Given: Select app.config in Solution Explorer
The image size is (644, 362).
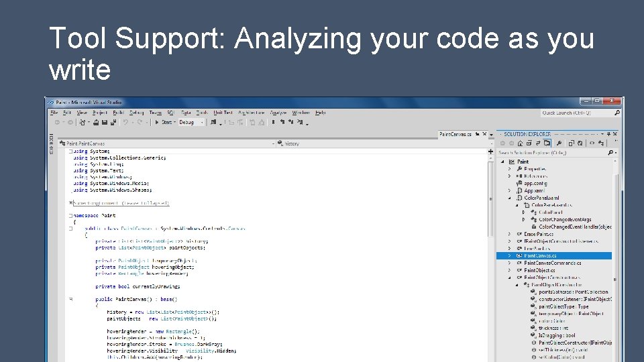Looking at the screenshot, I should (535, 184).
